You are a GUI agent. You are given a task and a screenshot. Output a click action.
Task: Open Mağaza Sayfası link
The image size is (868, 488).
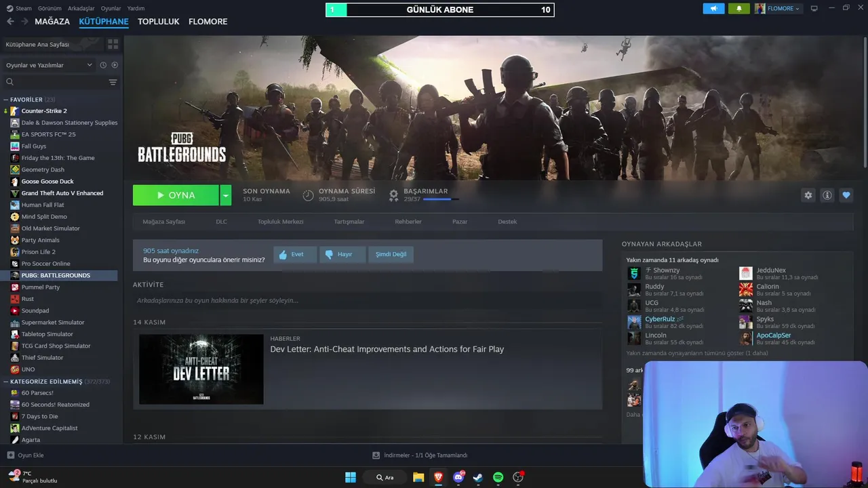click(163, 222)
